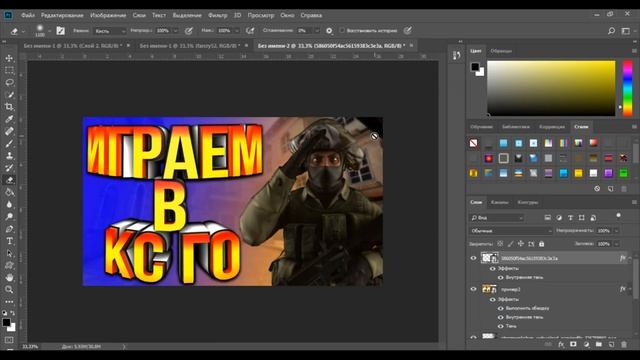Select the Hand tool
640x360 pixels.
coord(9,278)
